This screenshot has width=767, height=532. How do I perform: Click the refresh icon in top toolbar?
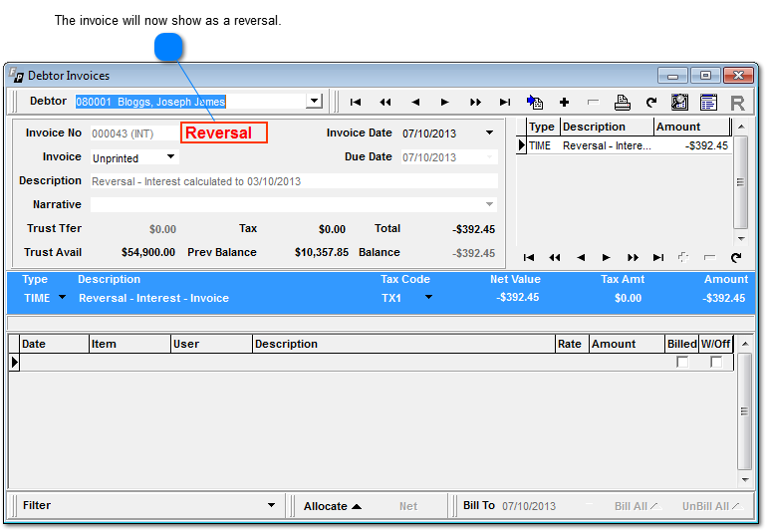tap(651, 102)
